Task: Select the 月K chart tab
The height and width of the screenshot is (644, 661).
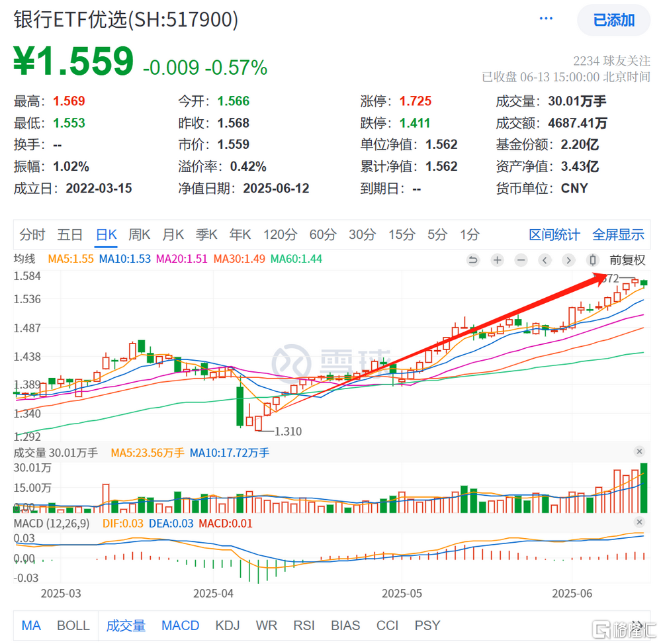Action: coord(173,234)
